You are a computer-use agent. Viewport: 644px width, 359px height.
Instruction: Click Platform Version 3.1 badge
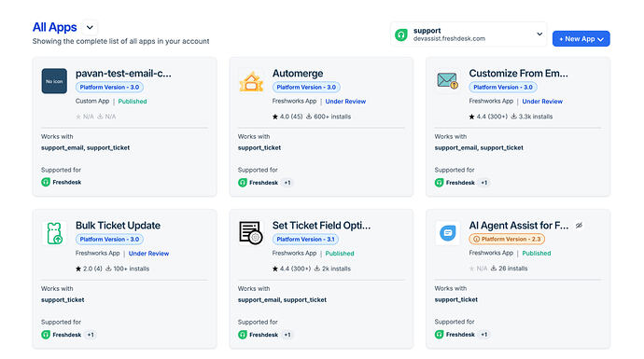pos(305,240)
